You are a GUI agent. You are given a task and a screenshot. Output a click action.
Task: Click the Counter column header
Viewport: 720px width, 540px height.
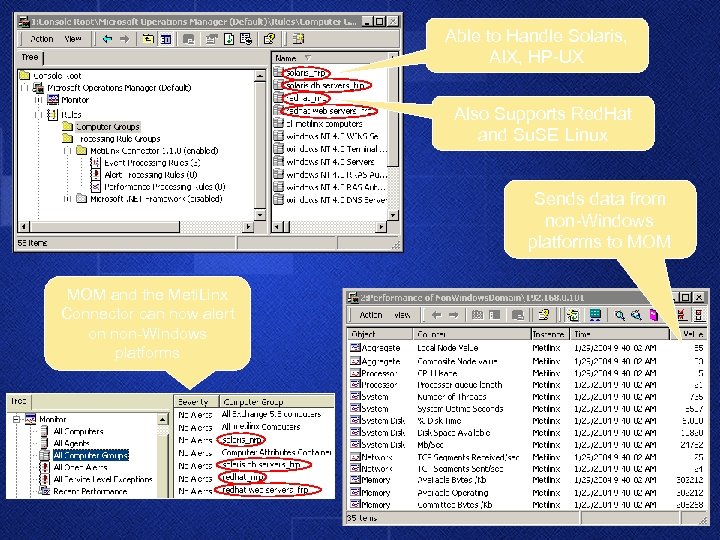tap(472, 334)
